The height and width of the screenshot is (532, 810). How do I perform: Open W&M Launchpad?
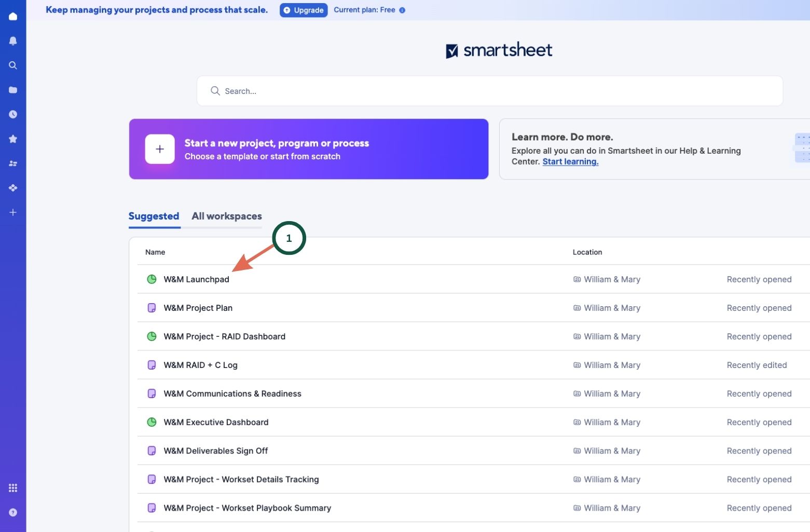196,279
